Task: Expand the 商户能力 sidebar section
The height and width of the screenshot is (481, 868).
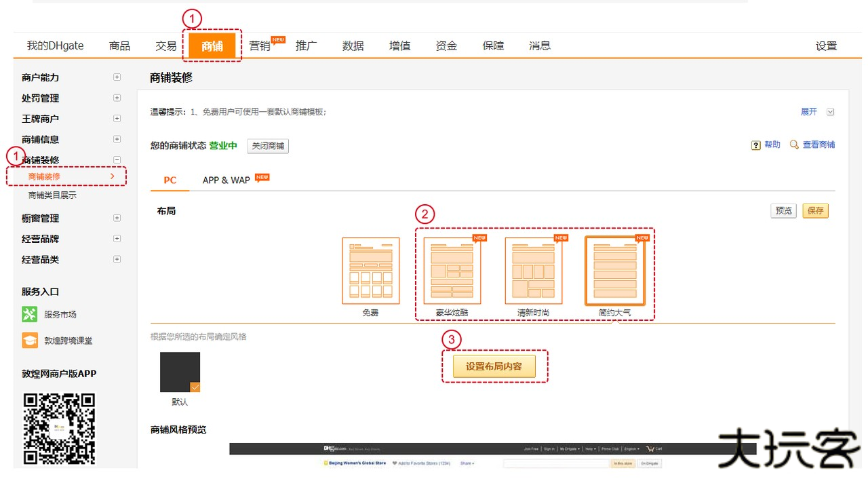Action: point(117,77)
